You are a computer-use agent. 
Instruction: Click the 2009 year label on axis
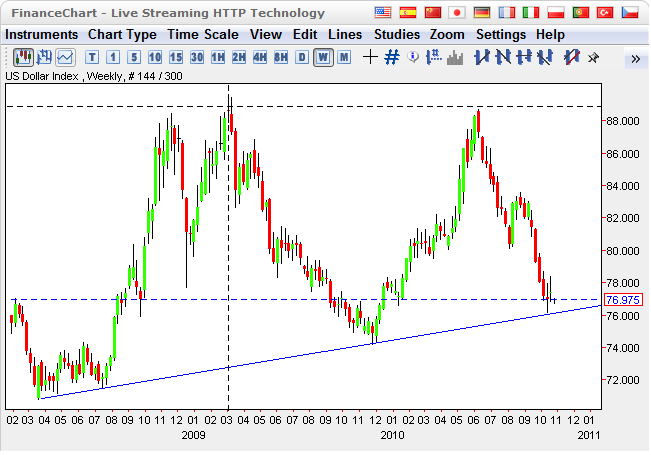coord(193,435)
